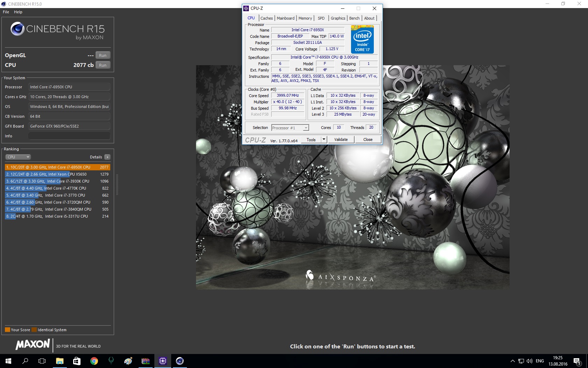Viewport: 588px width, 368px height.
Task: Switch to the SPD tab in CPU-Z
Action: tap(321, 18)
